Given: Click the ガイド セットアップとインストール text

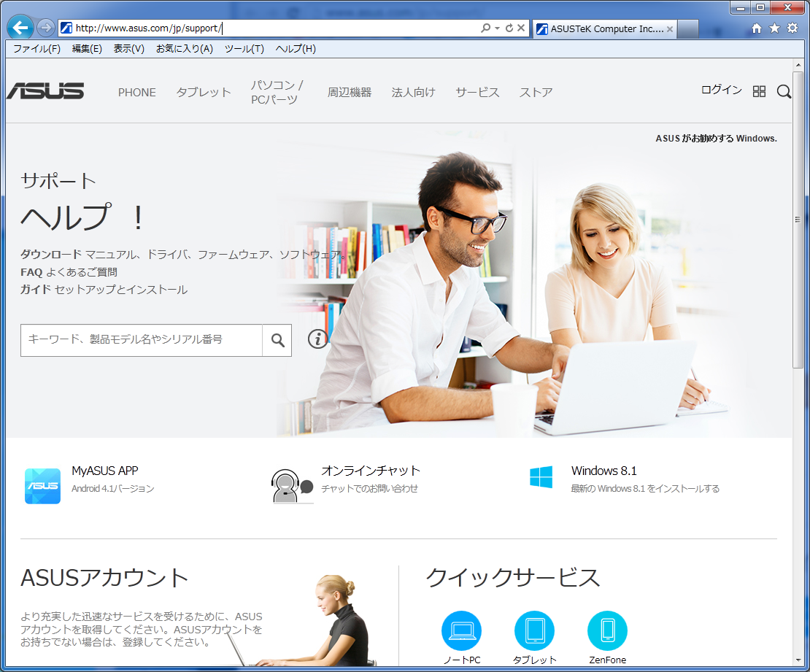Looking at the screenshot, I should [x=104, y=290].
